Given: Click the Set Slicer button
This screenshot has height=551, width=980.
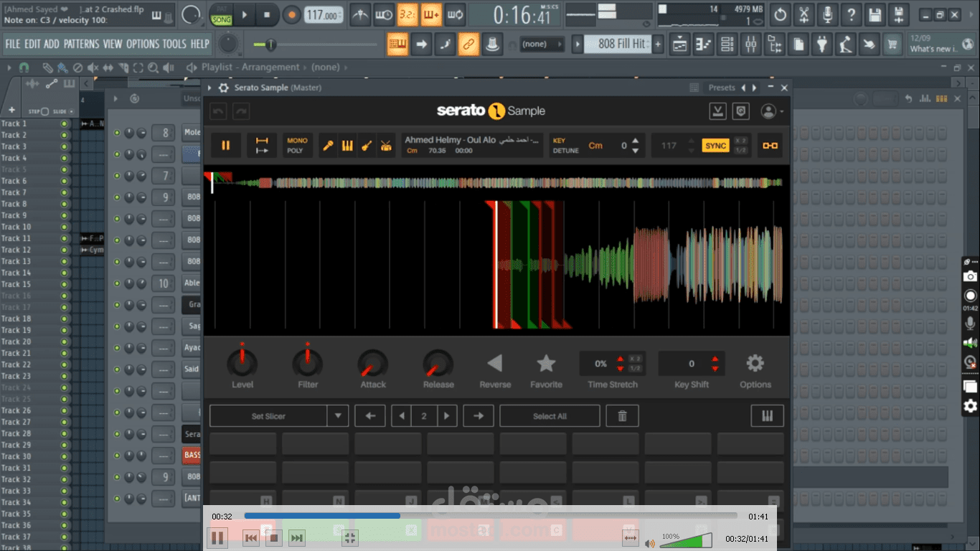Looking at the screenshot, I should pyautogui.click(x=268, y=416).
